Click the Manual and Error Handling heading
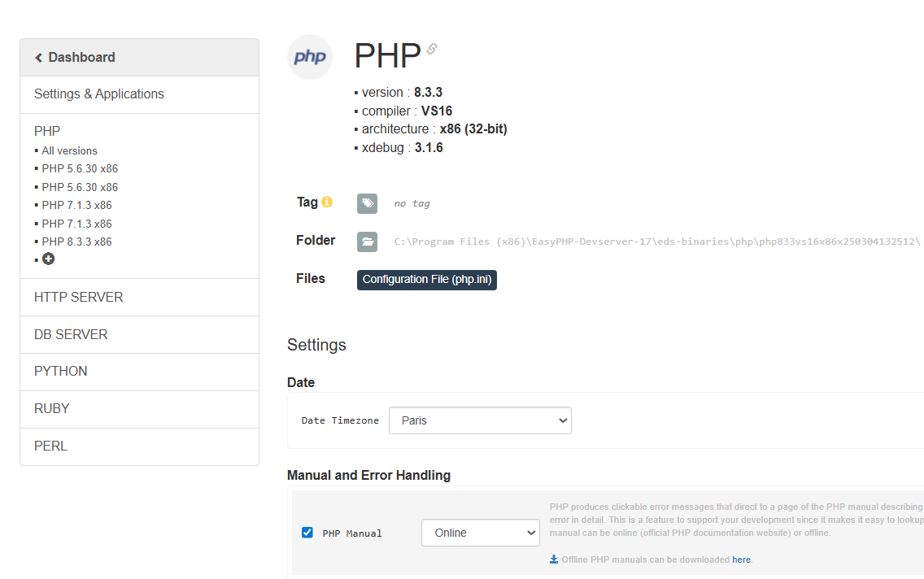The image size is (924, 579). (369, 476)
